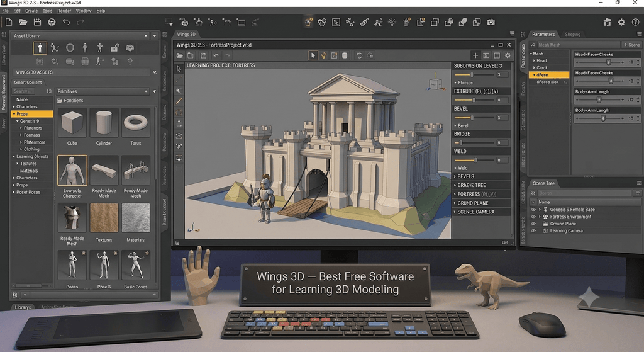Click the Library tab at bottom left
The width and height of the screenshot is (644, 352).
click(23, 307)
